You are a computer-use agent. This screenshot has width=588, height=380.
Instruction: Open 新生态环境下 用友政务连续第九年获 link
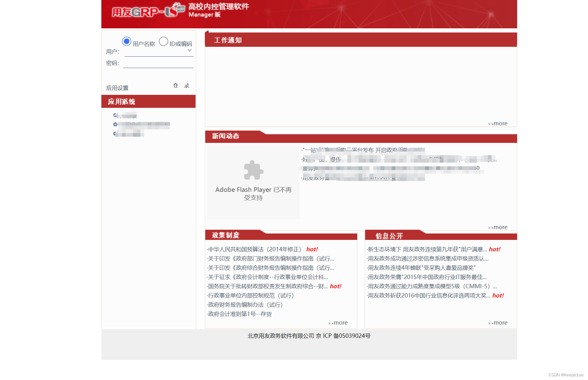coord(427,249)
